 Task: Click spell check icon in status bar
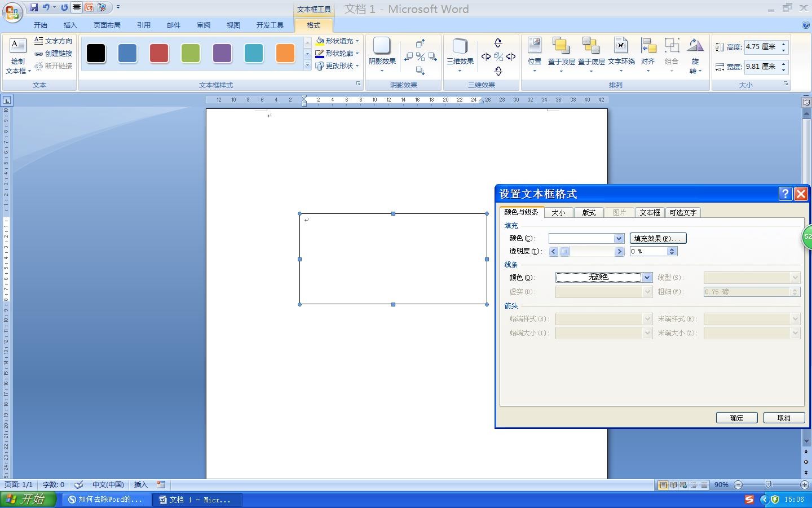click(79, 484)
